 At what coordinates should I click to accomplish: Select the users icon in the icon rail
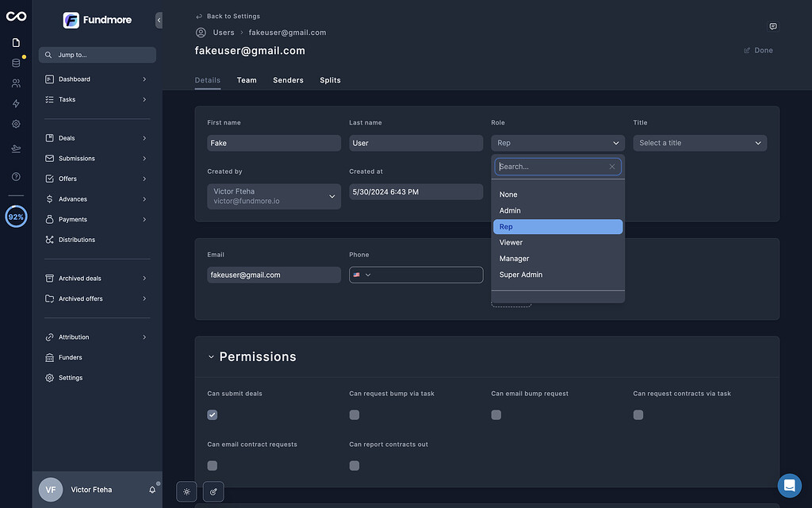(x=16, y=83)
